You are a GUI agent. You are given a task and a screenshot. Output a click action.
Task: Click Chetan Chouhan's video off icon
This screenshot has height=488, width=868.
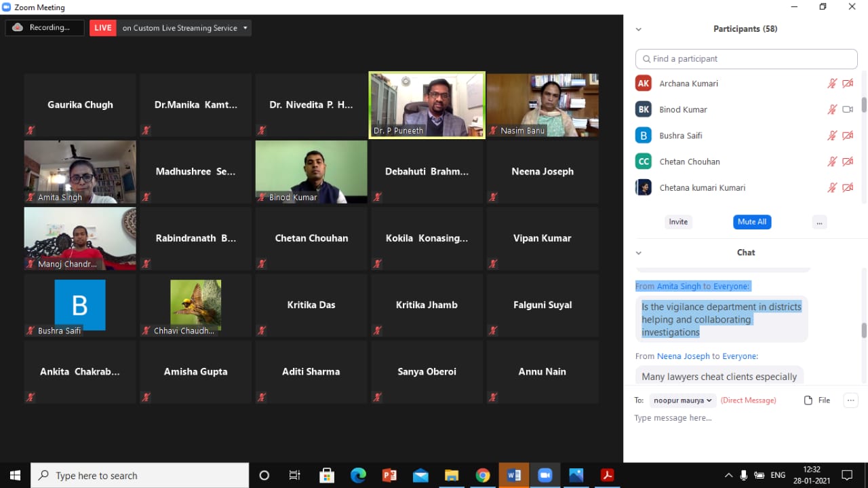tap(848, 162)
